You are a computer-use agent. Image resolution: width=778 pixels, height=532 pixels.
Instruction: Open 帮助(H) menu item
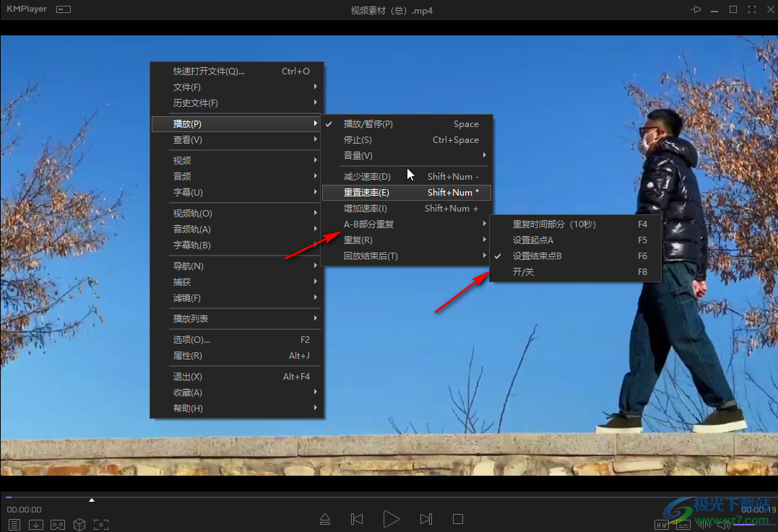[237, 408]
